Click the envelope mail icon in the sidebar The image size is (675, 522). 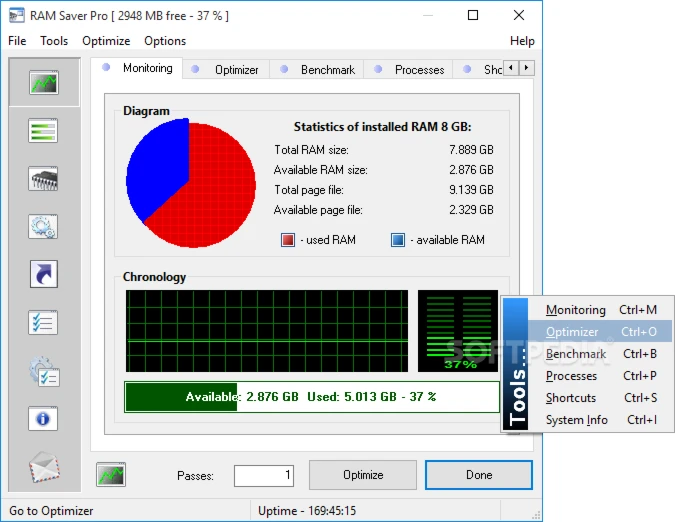43,466
